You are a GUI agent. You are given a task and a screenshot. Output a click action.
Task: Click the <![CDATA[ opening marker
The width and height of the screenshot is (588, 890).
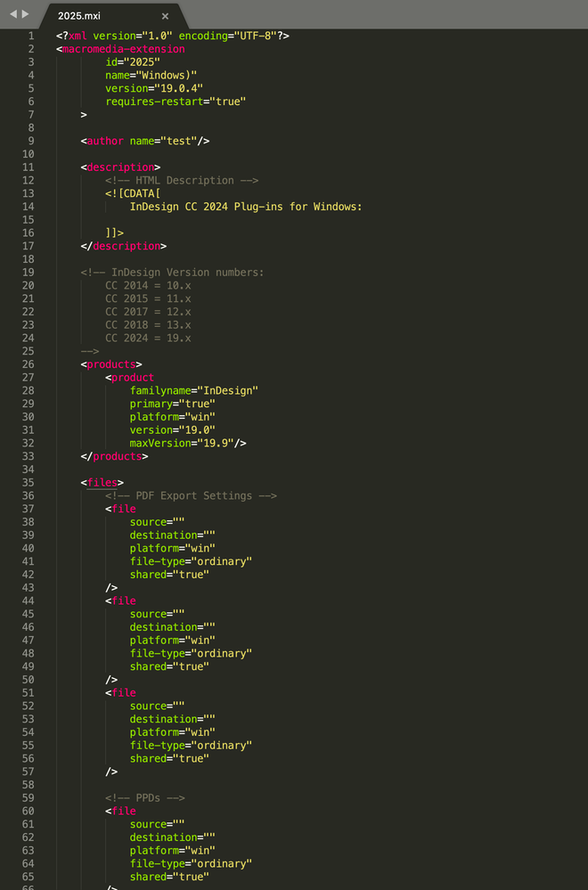coord(133,193)
